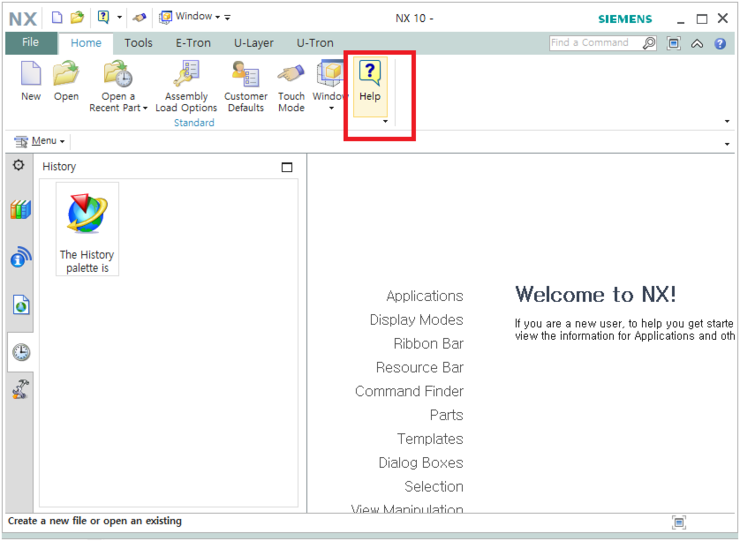This screenshot has height=541, width=740.
Task: Open the Menu dropdown
Action: [x=40, y=141]
